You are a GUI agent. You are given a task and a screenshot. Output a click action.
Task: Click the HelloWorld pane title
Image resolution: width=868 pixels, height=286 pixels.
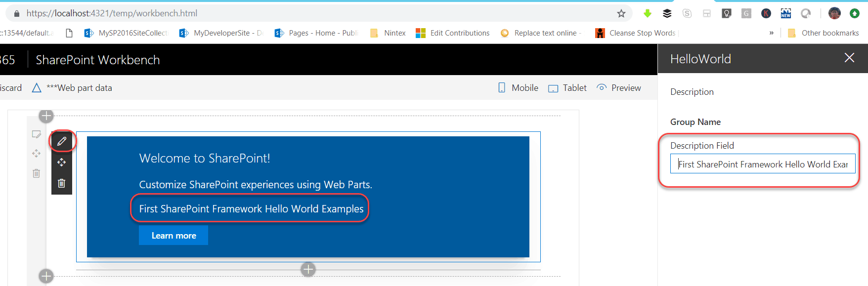tap(700, 59)
